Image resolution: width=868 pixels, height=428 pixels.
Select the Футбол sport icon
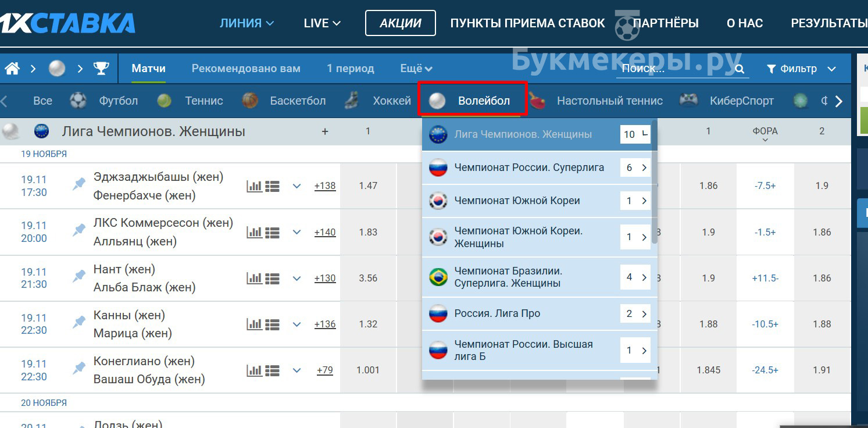pos(78,101)
